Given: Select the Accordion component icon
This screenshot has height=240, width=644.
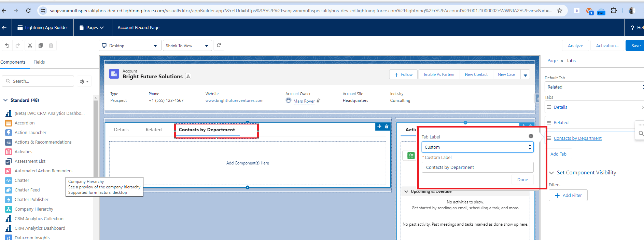Looking at the screenshot, I should pyautogui.click(x=9, y=123).
